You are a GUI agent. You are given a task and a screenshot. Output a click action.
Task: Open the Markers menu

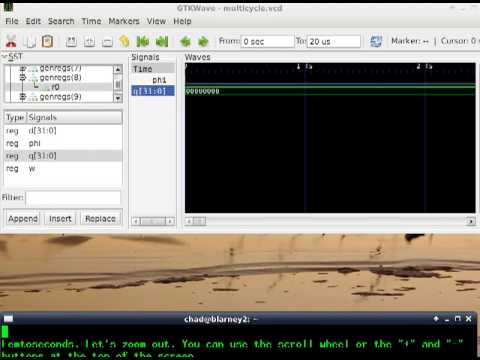(124, 21)
